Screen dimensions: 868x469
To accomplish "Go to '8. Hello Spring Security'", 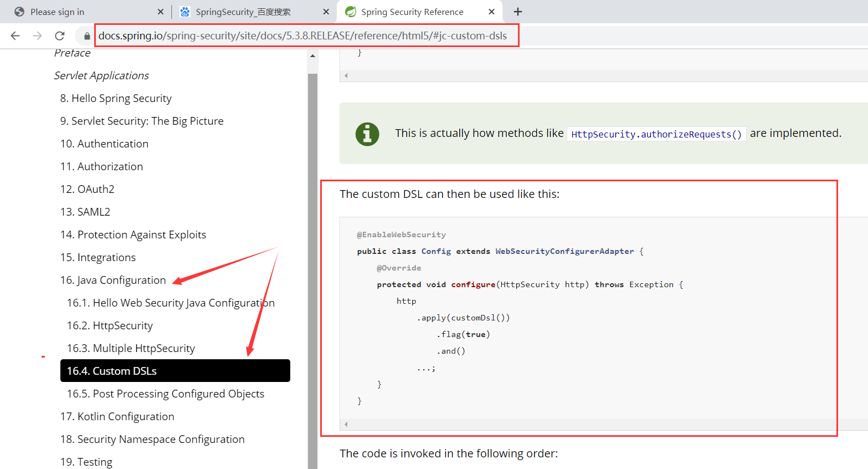I will [116, 98].
